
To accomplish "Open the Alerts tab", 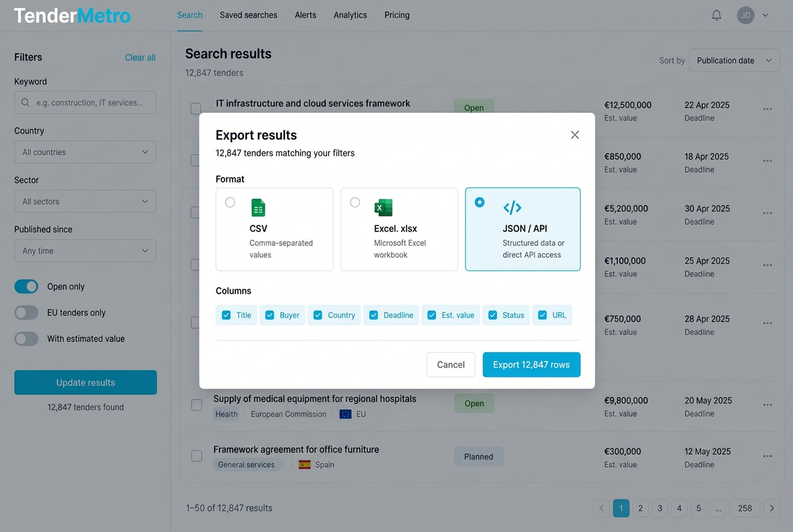I will pos(306,15).
